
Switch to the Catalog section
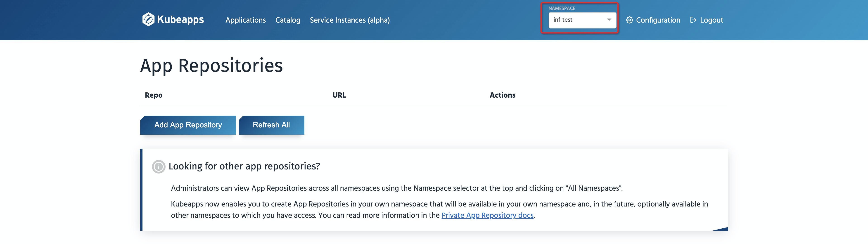tap(288, 20)
